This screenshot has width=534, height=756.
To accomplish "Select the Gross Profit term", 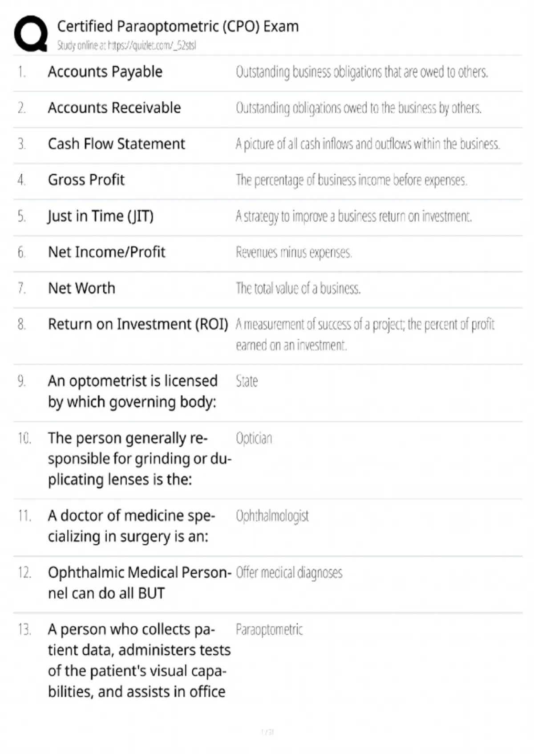I will point(86,180).
